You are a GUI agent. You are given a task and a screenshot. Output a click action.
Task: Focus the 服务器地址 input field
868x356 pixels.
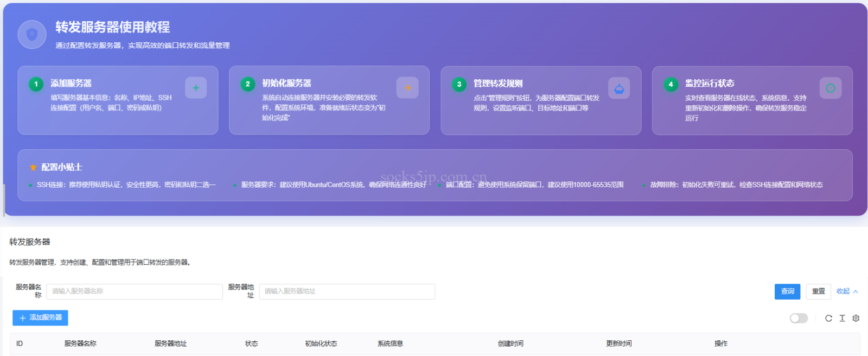tap(347, 291)
